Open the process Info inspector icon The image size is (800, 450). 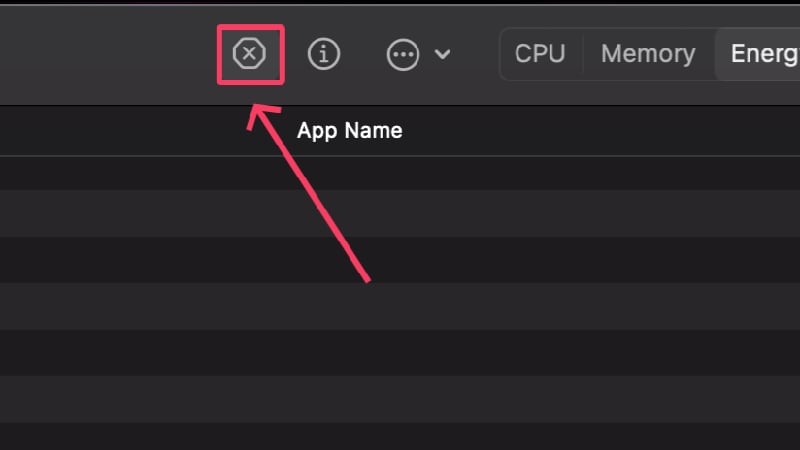[x=324, y=54]
